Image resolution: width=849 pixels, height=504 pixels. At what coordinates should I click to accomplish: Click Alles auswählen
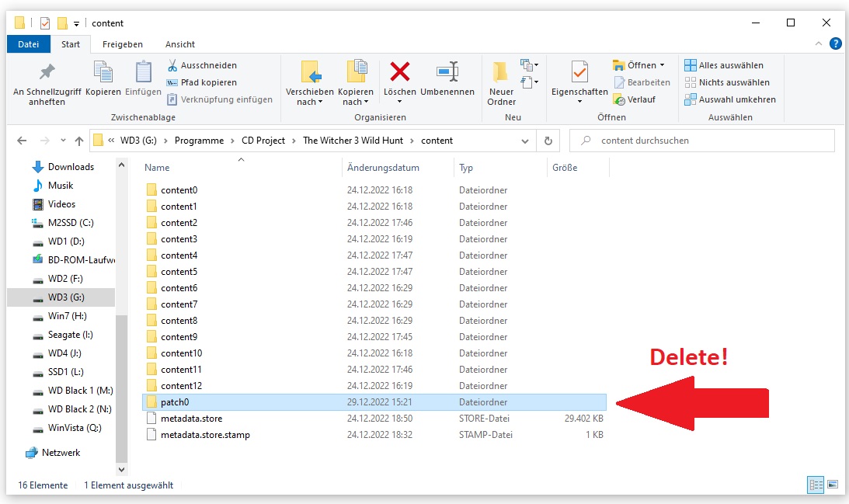click(x=724, y=65)
